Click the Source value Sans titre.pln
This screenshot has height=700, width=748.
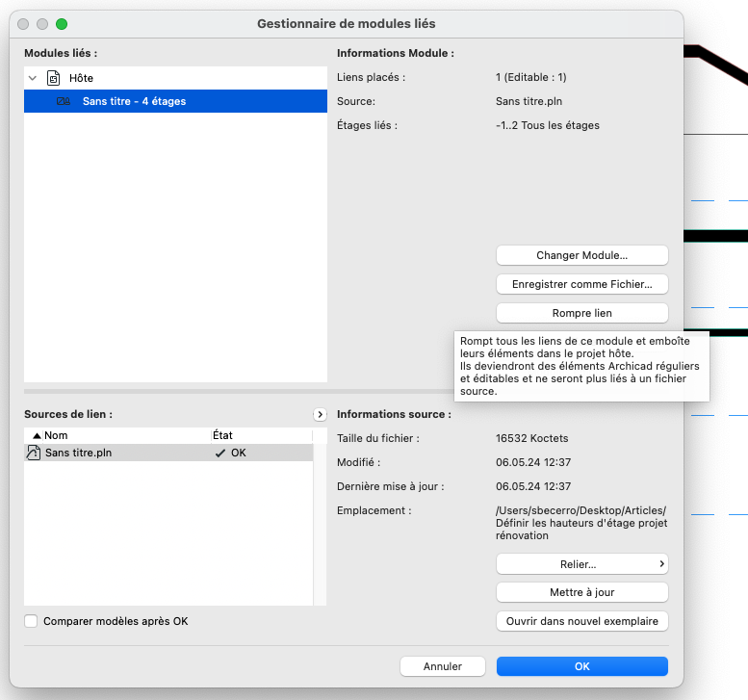(529, 101)
